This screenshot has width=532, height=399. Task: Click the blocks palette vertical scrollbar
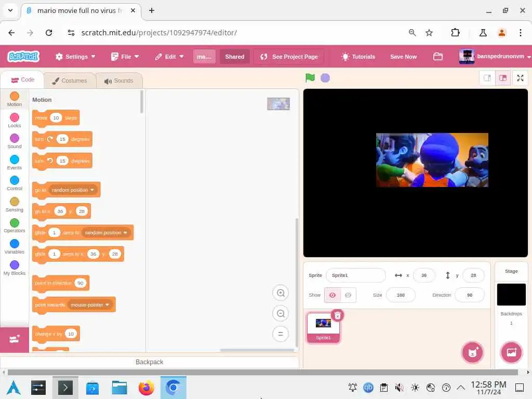coord(141,102)
